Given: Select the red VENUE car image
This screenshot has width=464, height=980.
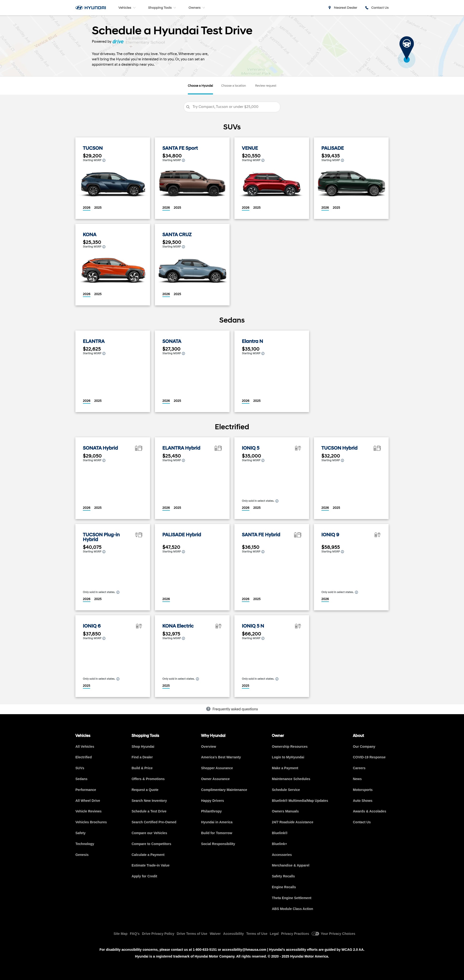Looking at the screenshot, I should [x=271, y=184].
